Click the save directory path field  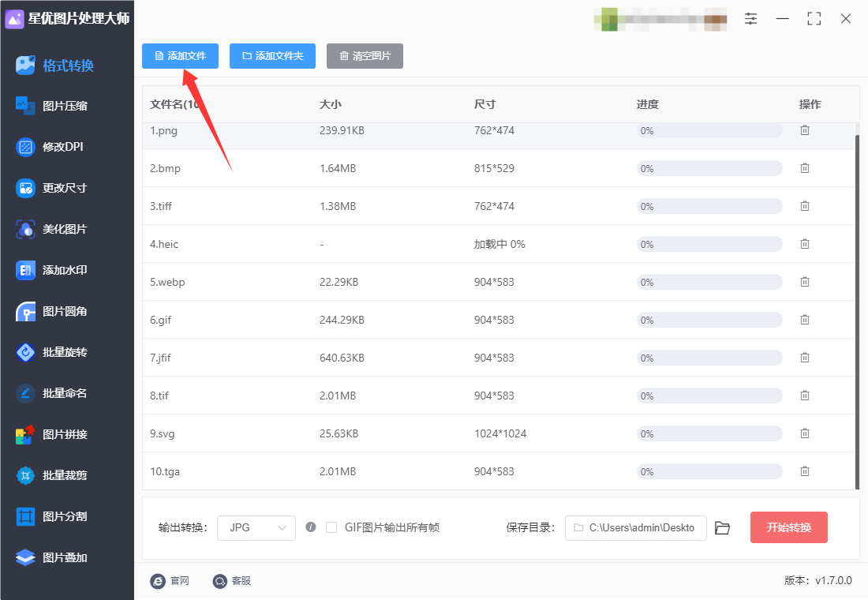(x=635, y=528)
